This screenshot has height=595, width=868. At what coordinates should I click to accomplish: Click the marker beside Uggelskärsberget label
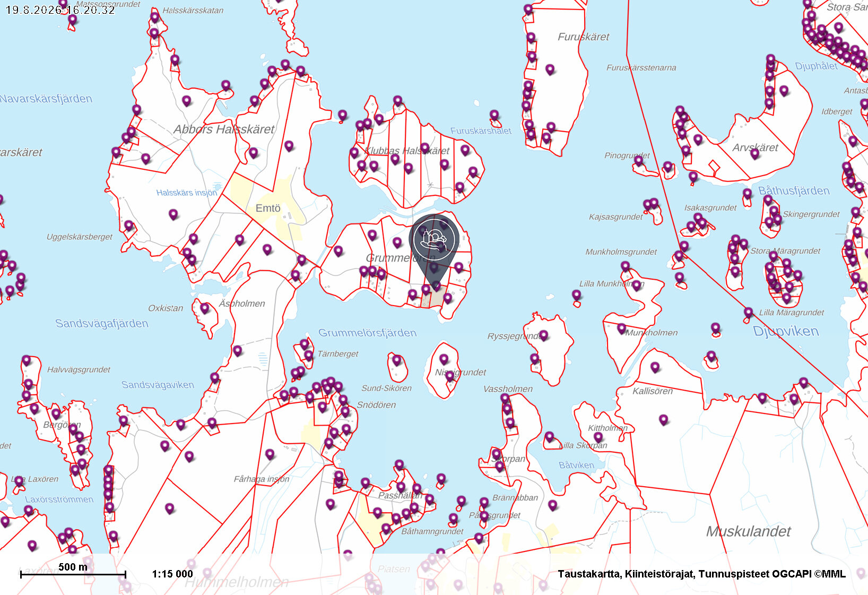click(x=128, y=226)
